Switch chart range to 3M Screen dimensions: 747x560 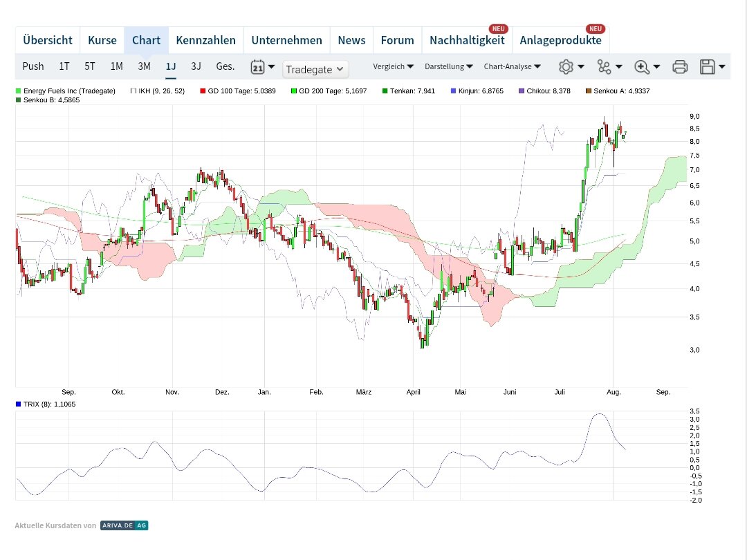[144, 66]
